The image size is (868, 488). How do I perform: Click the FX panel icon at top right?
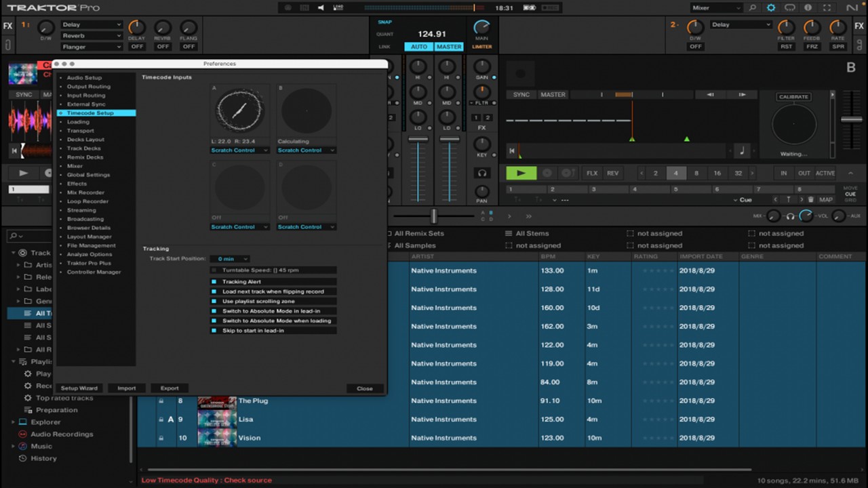(859, 26)
